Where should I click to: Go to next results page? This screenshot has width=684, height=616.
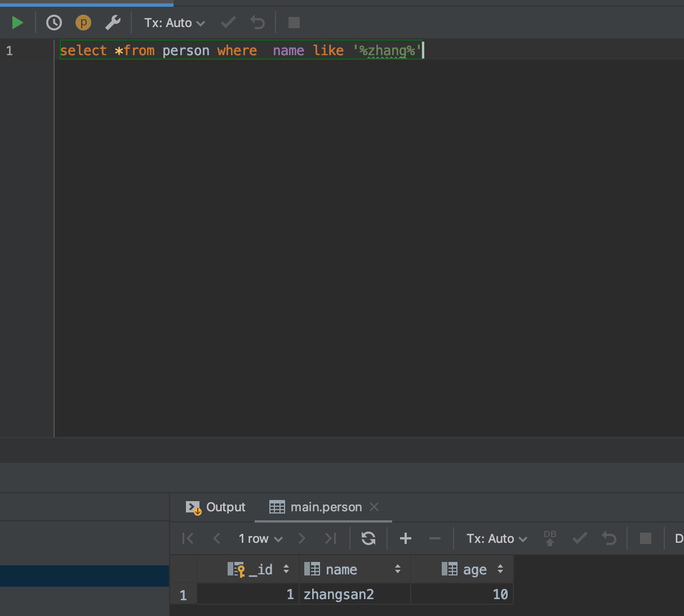302,538
